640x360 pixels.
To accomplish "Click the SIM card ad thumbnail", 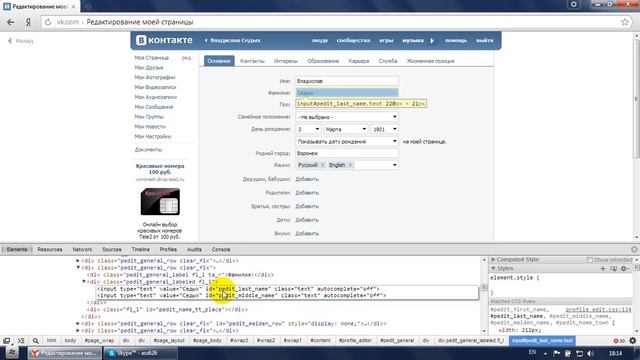I will (x=160, y=202).
